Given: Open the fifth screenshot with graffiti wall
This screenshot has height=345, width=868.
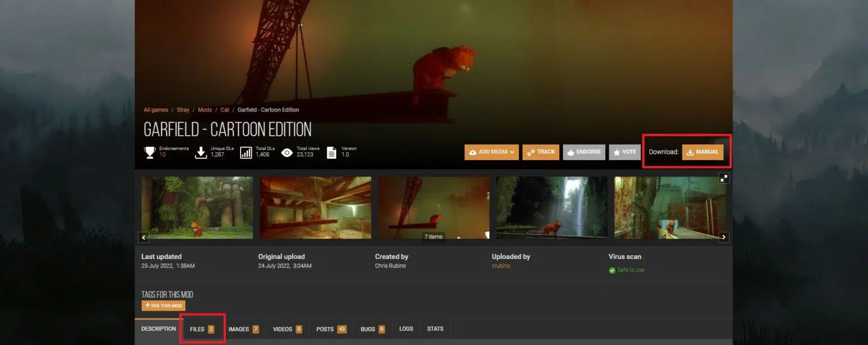Looking at the screenshot, I should point(670,208).
